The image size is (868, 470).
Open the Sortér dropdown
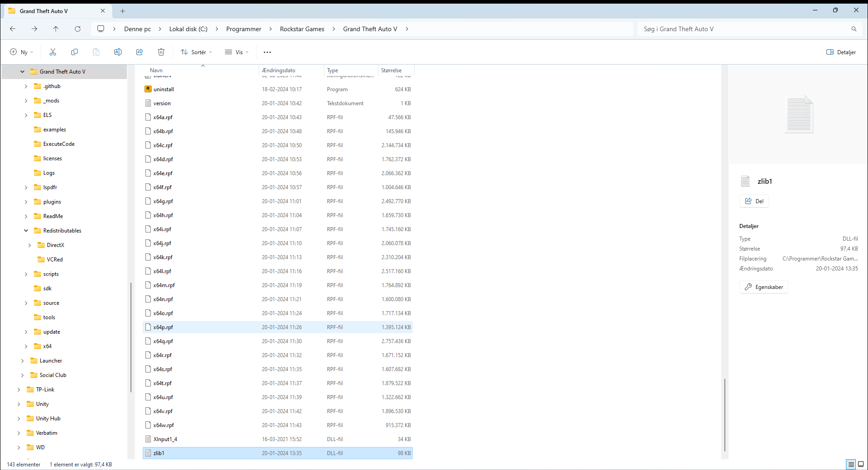[196, 52]
